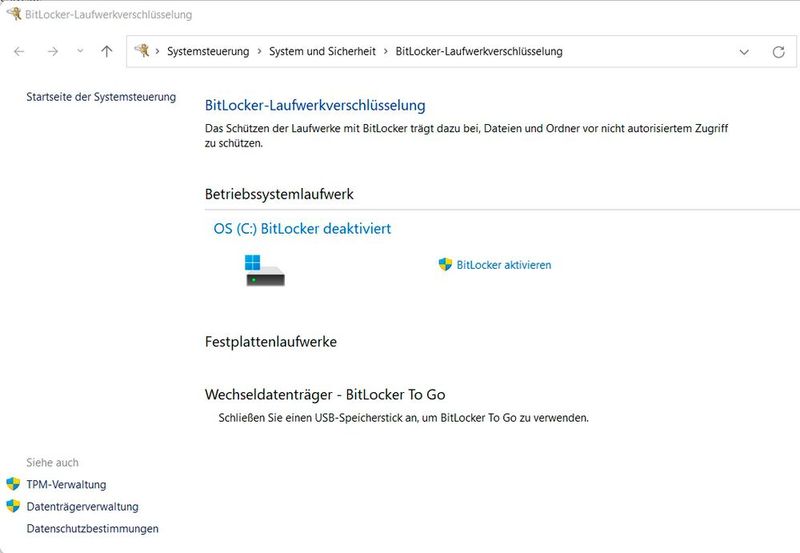Click the Siehe auch label

click(53, 463)
